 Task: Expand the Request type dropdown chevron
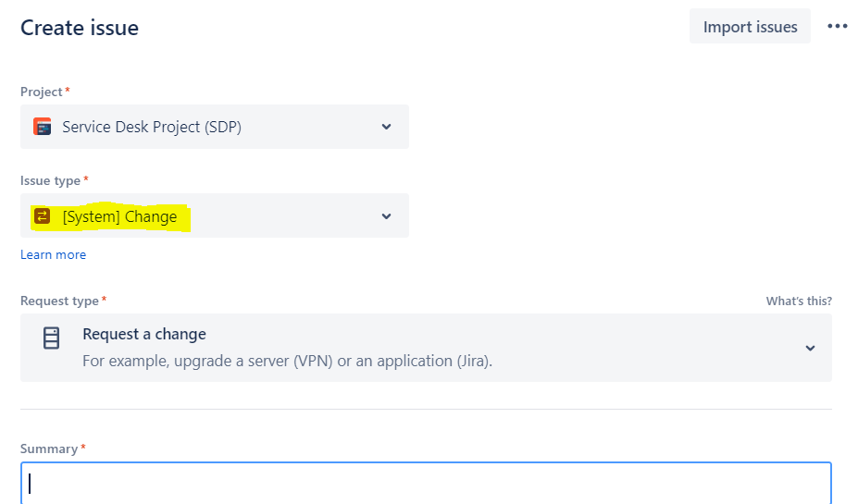[x=810, y=349]
